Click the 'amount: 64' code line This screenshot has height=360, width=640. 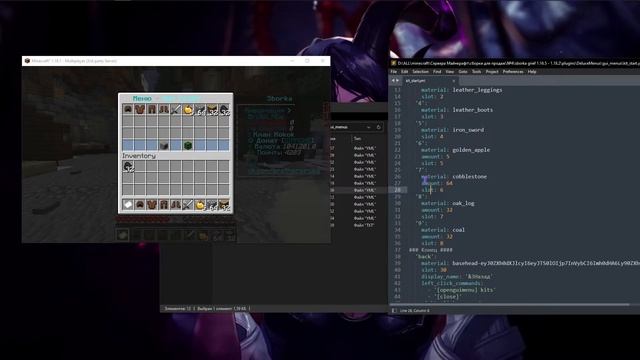(x=437, y=183)
